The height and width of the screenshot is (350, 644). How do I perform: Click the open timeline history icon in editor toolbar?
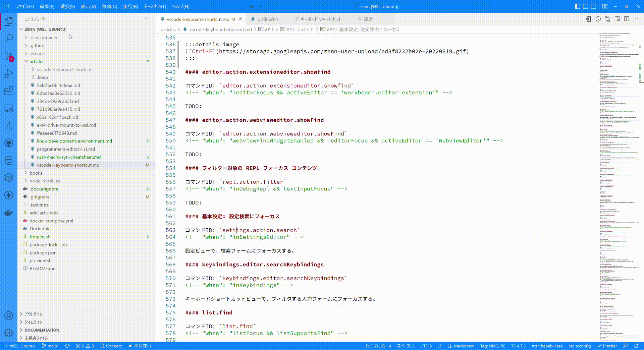[598, 19]
